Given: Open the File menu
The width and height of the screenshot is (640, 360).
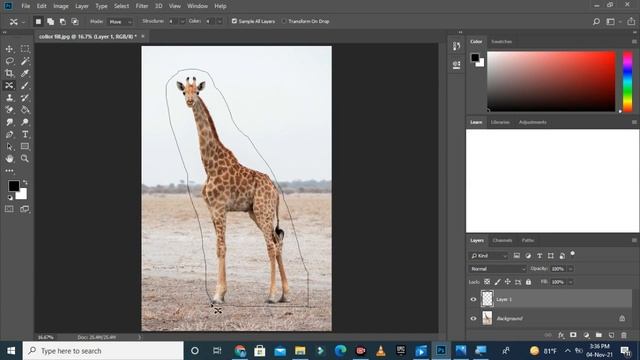Looking at the screenshot, I should coord(26,6).
